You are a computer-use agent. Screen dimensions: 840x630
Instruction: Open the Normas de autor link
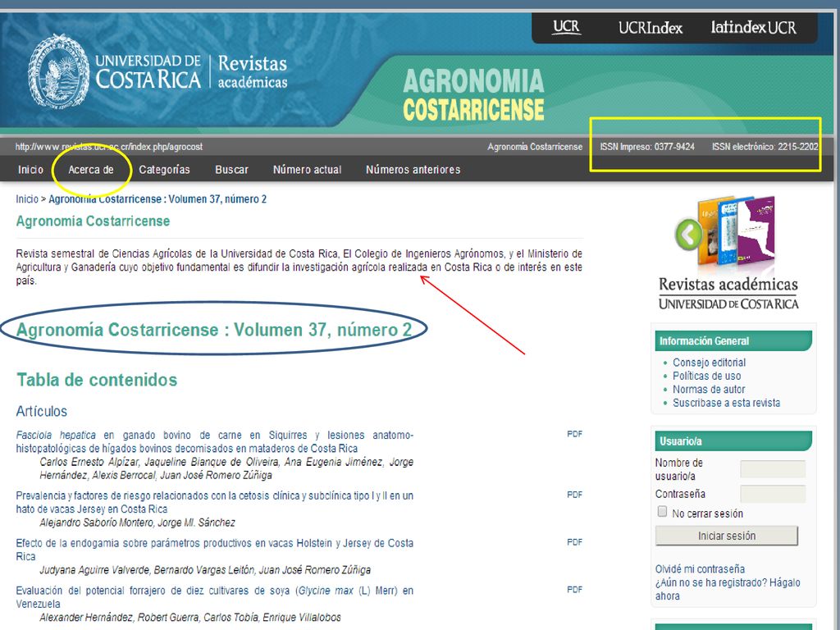point(709,390)
